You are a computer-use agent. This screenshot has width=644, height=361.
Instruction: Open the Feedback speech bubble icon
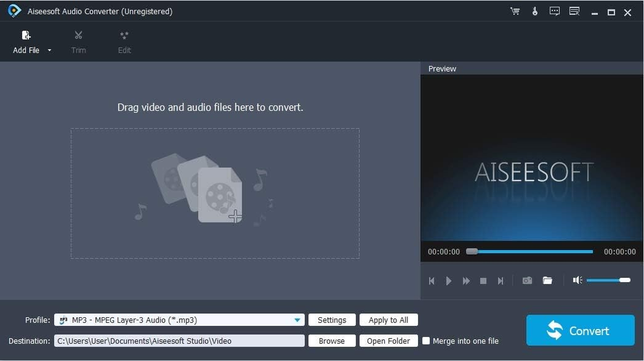coord(554,11)
